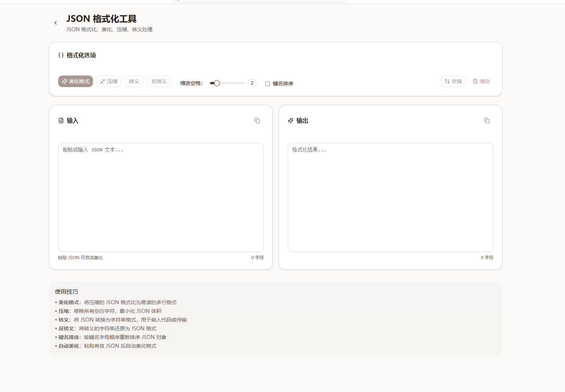This screenshot has width=565, height=392.
Task: Copy the output result using the copy icon
Action: click(x=487, y=121)
